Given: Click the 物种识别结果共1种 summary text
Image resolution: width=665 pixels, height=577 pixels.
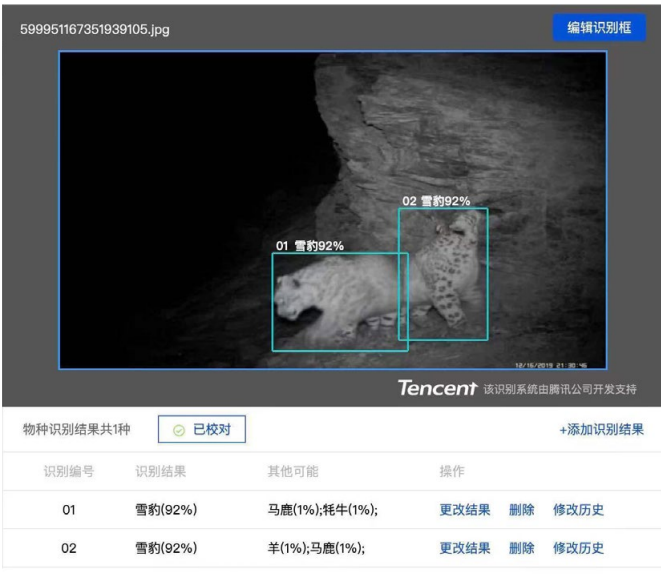Looking at the screenshot, I should coord(77,430).
